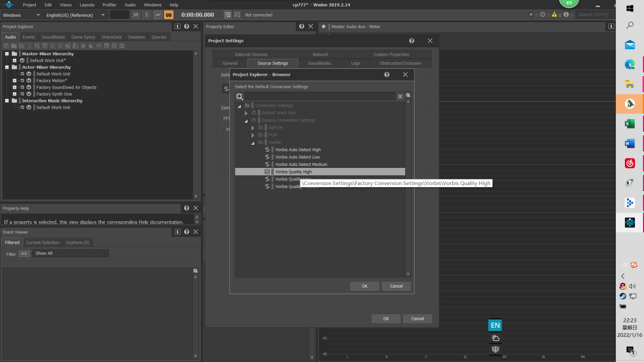Open the Word icon in the taskbar

click(630, 144)
